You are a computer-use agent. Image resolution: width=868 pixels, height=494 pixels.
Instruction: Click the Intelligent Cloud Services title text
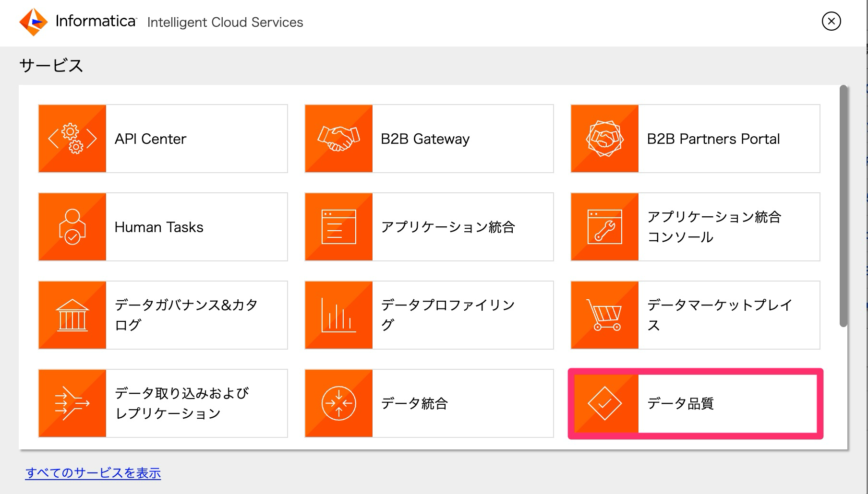pyautogui.click(x=225, y=23)
